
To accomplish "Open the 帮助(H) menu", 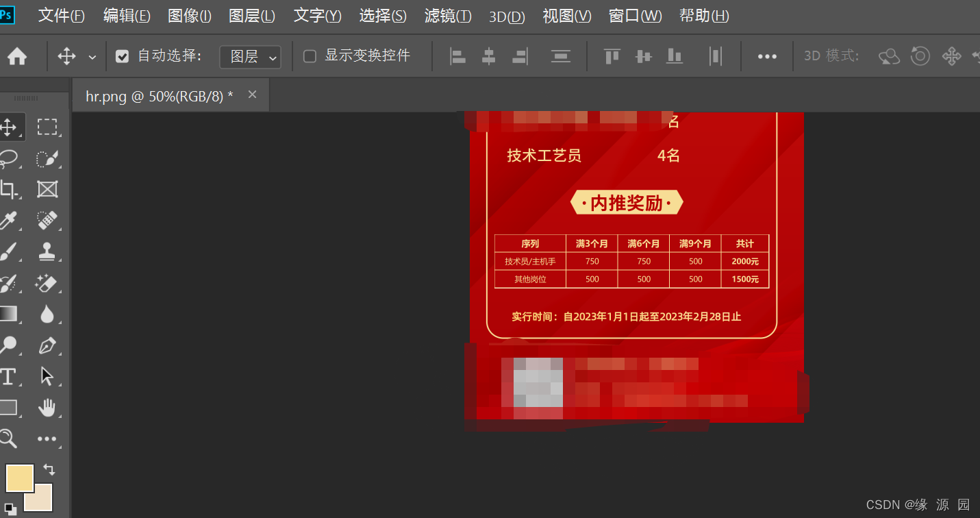I will coord(704,16).
